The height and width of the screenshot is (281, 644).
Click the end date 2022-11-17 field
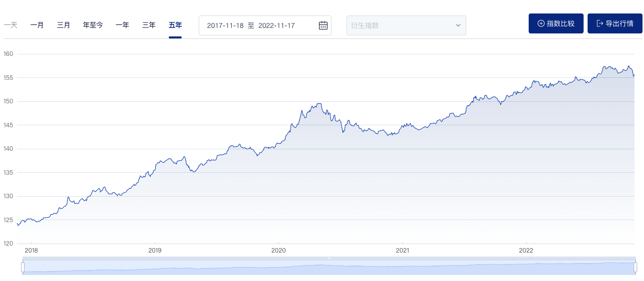[277, 25]
